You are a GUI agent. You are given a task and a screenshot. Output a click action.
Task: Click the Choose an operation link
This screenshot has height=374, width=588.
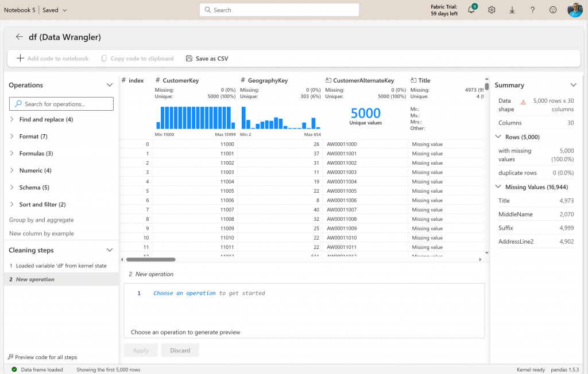click(184, 293)
